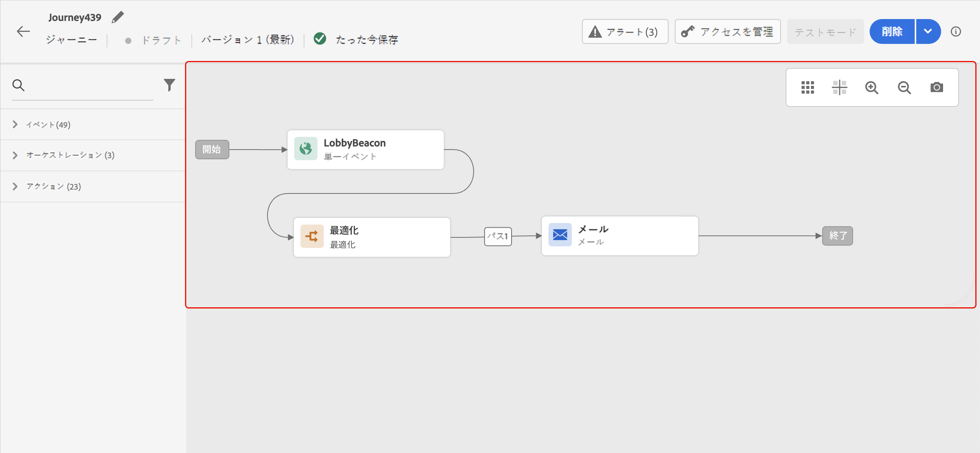
Task: Open the info icon at top right
Action: click(x=956, y=31)
